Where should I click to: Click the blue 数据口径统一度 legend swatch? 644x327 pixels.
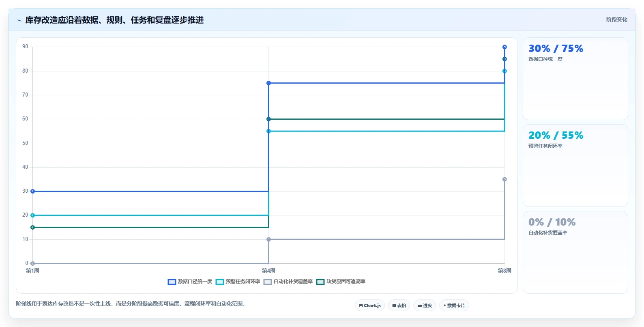(x=172, y=282)
